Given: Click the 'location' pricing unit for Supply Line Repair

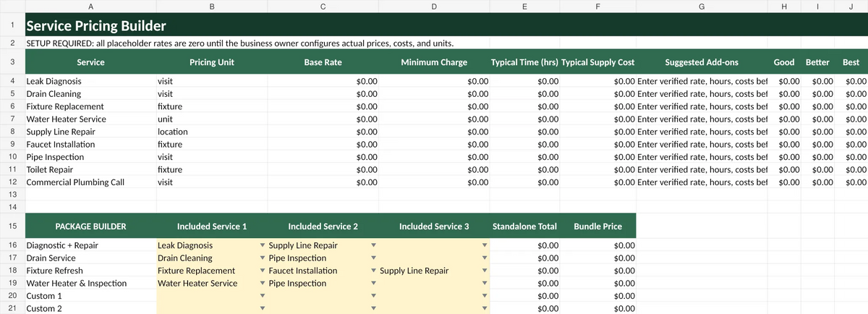Looking at the screenshot, I should click(212, 132).
